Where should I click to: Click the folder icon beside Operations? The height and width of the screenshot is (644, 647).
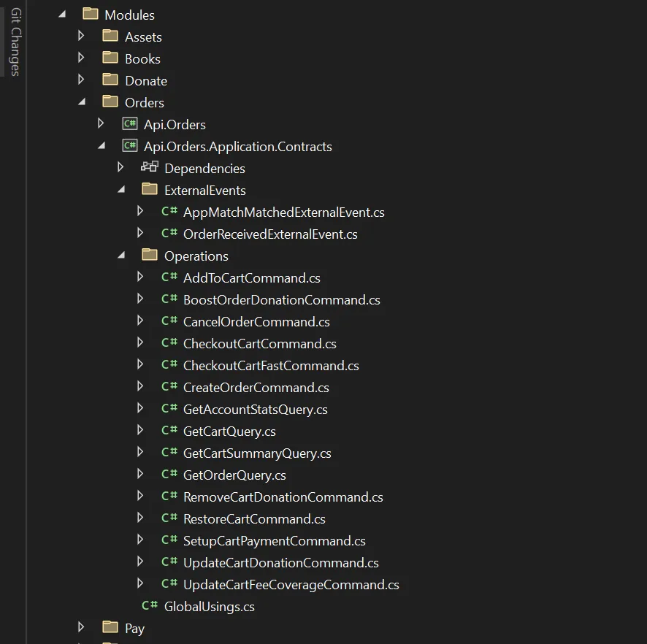[149, 256]
